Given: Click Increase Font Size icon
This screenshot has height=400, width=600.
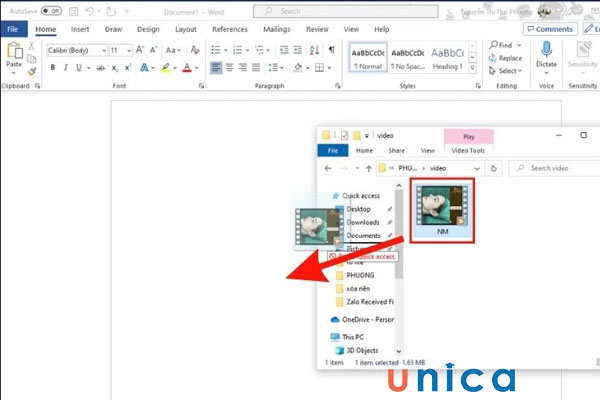Looking at the screenshot, I should 140,50.
